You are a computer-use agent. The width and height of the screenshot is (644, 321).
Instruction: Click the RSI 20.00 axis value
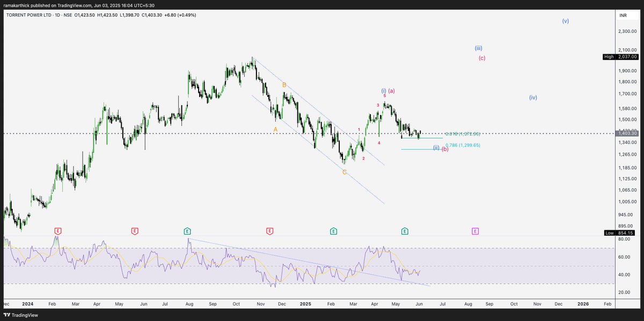pos(623,292)
